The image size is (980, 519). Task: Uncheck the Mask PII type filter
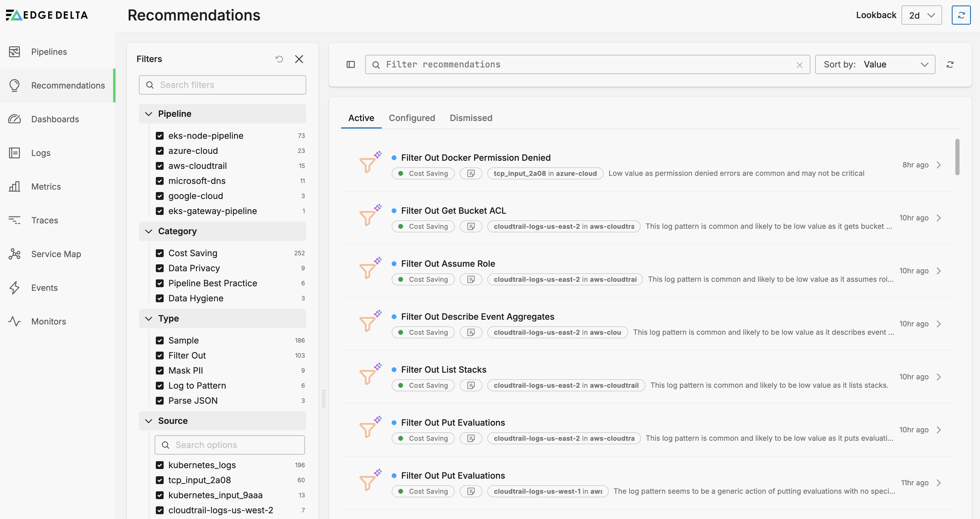pyautogui.click(x=160, y=371)
